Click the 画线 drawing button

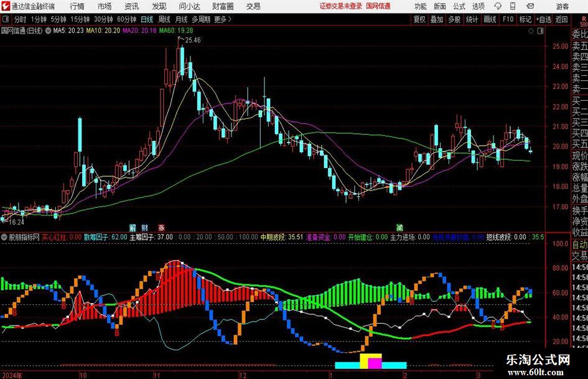[490, 19]
